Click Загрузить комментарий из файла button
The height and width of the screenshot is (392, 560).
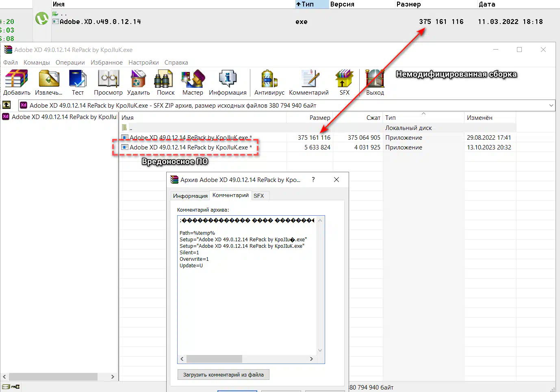223,375
